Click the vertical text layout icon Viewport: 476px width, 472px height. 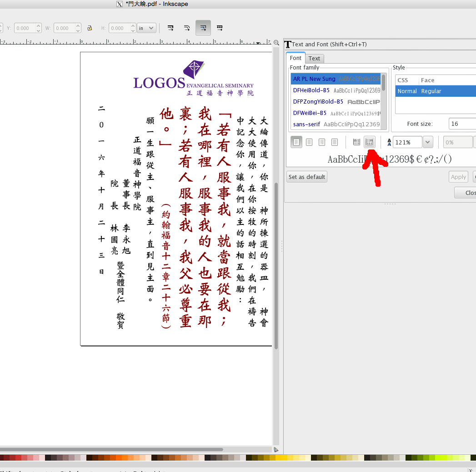coord(369,142)
